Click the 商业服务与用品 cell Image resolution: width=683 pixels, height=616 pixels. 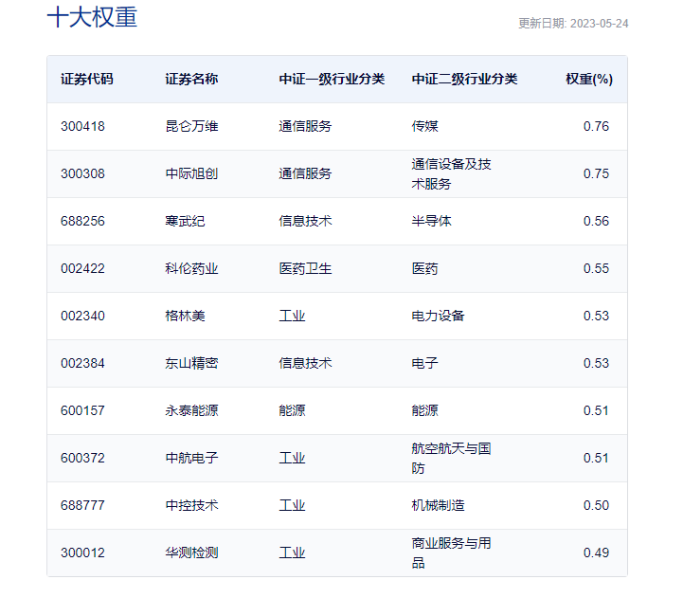tap(451, 553)
